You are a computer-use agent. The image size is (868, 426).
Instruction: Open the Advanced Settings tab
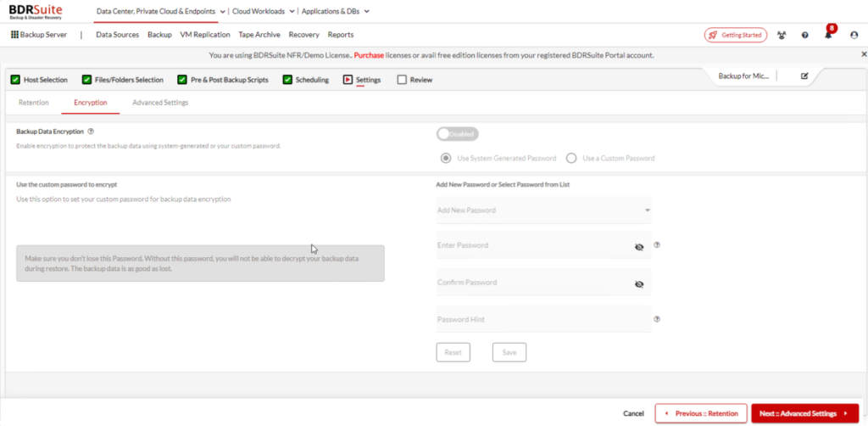pyautogui.click(x=160, y=103)
